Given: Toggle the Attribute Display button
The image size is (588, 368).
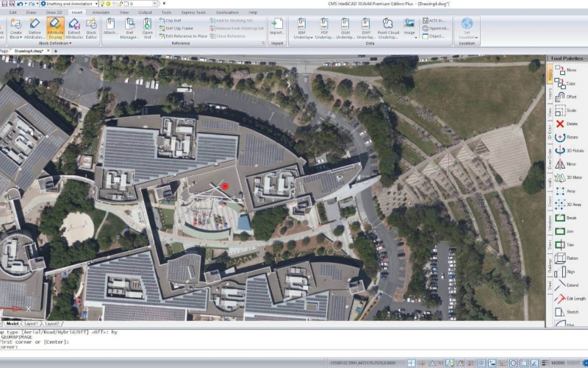Looking at the screenshot, I should coord(55,28).
